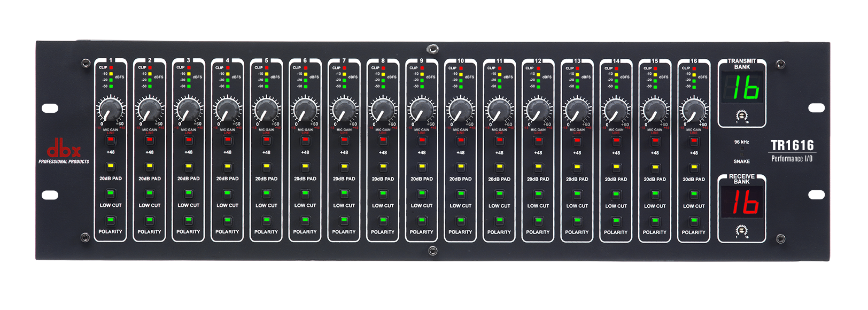
Task: Turn the RECEIVE BANK selector knob
Action: [x=741, y=230]
